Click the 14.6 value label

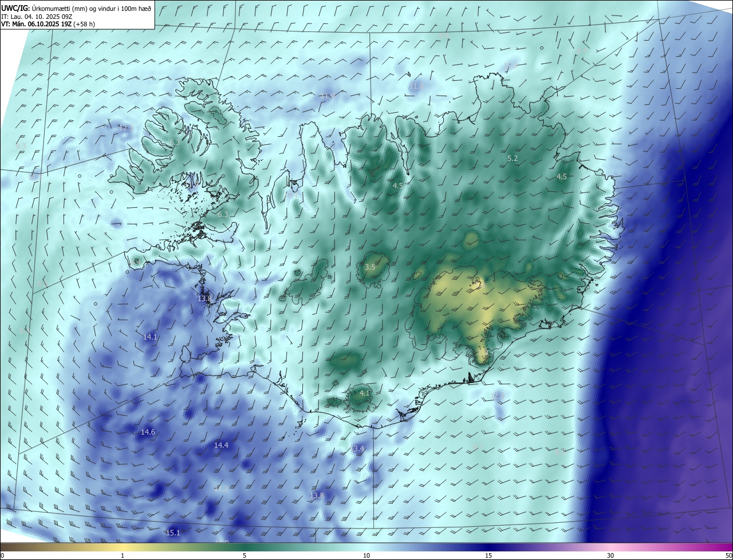(148, 432)
